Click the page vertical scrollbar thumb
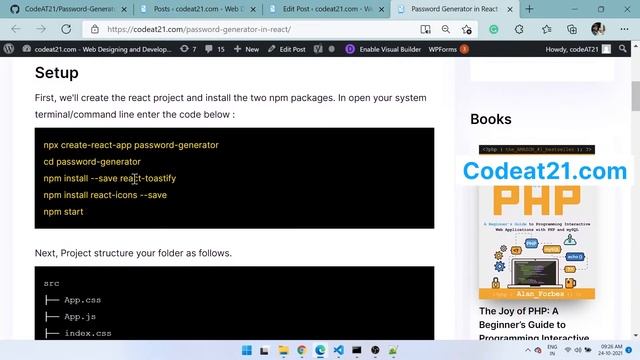This screenshot has width=640, height=360. (x=636, y=96)
